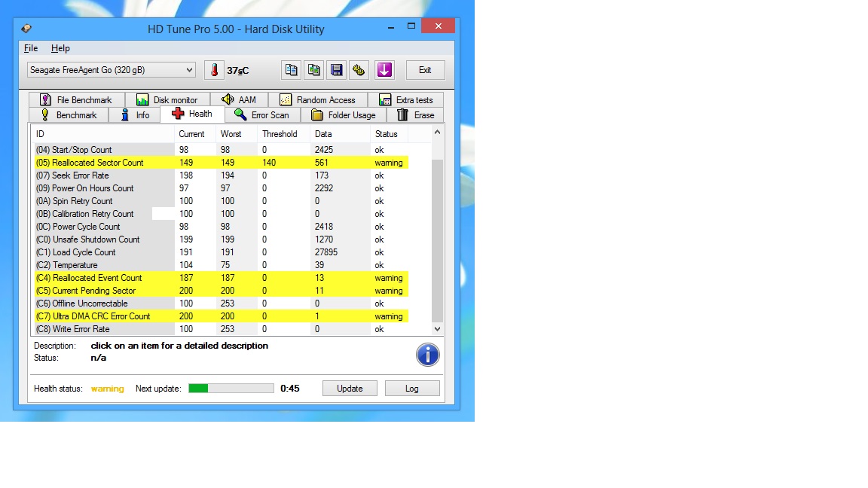Click the Log button
The height and width of the screenshot is (488, 868).
412,389
